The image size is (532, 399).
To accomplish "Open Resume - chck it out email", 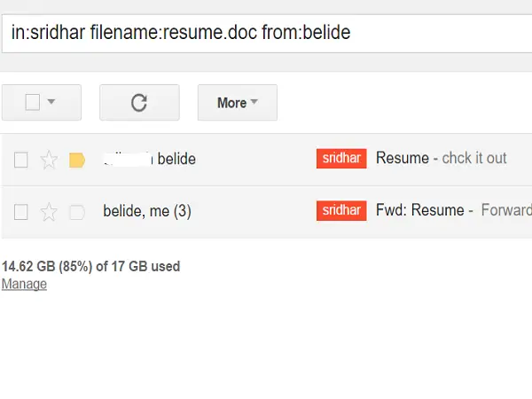I will (x=441, y=158).
